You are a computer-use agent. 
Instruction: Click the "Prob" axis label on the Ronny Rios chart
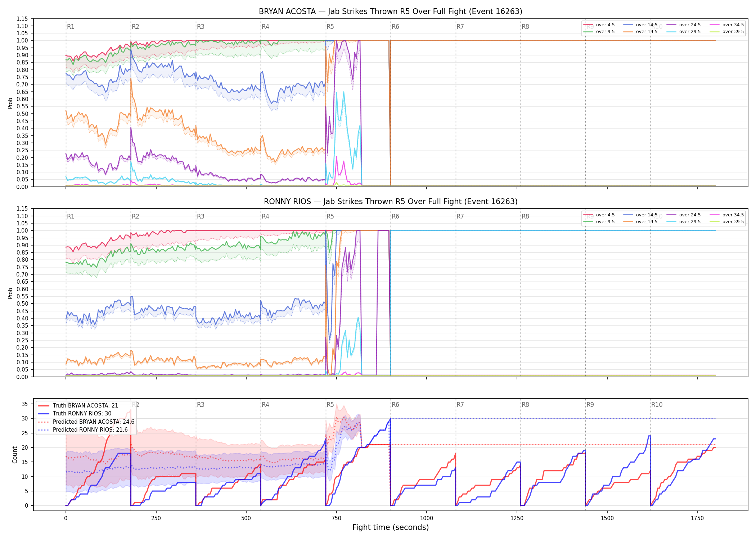[10, 293]
